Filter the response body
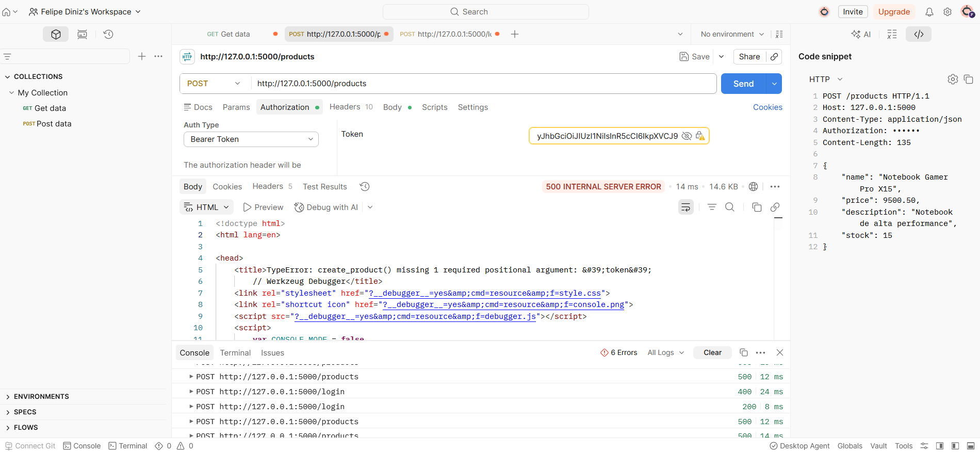 coord(712,207)
